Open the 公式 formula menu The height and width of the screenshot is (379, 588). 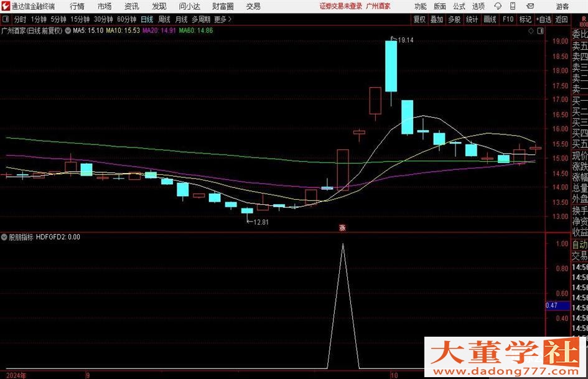click(458, 6)
